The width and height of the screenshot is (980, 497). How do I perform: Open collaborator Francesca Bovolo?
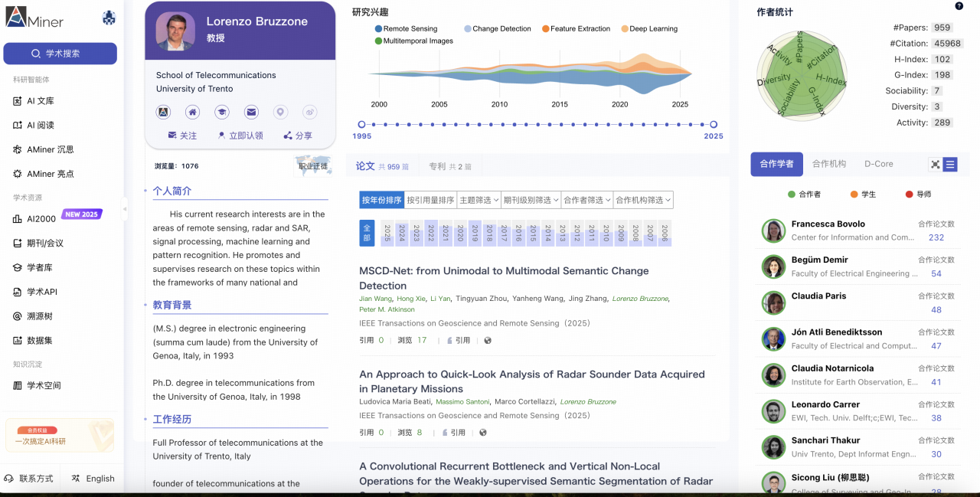click(828, 224)
